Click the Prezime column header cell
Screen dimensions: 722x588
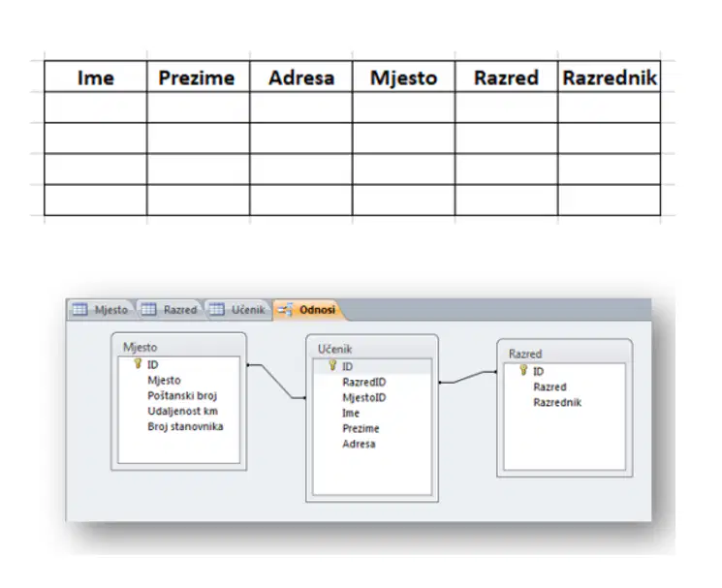pos(199,77)
